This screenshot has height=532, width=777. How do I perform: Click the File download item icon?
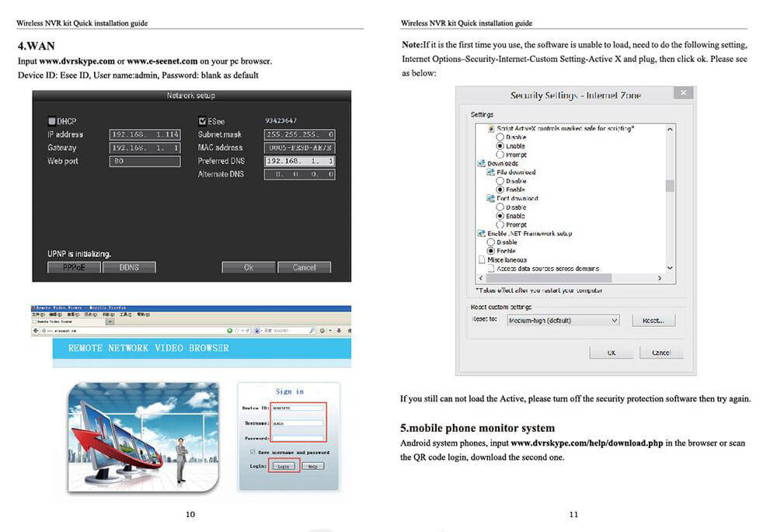point(490,172)
